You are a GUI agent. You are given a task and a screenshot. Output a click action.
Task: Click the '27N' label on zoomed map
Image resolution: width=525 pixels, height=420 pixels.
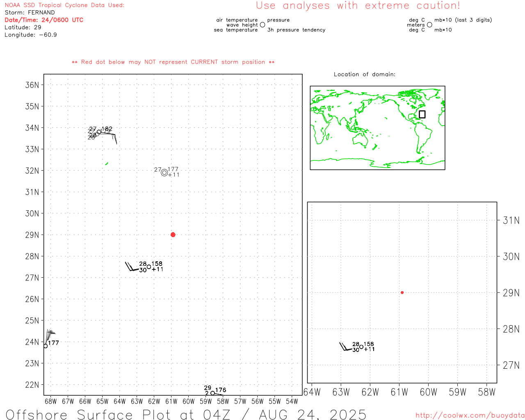511,365
